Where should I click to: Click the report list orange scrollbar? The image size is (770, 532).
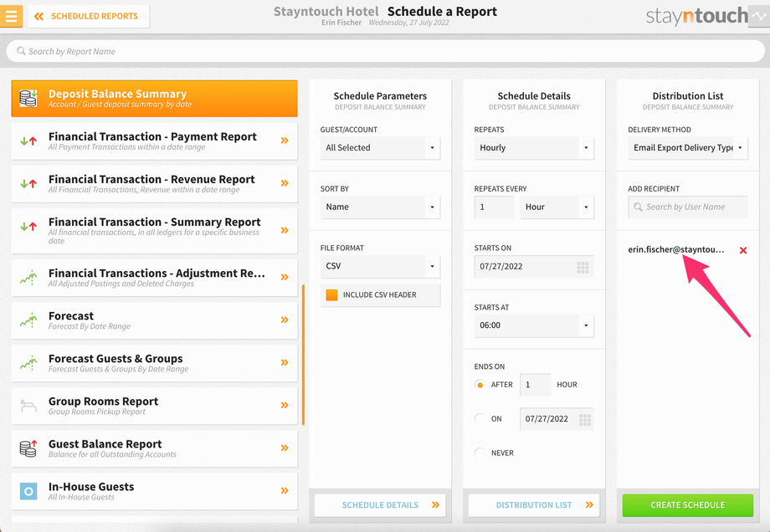pyautogui.click(x=303, y=355)
